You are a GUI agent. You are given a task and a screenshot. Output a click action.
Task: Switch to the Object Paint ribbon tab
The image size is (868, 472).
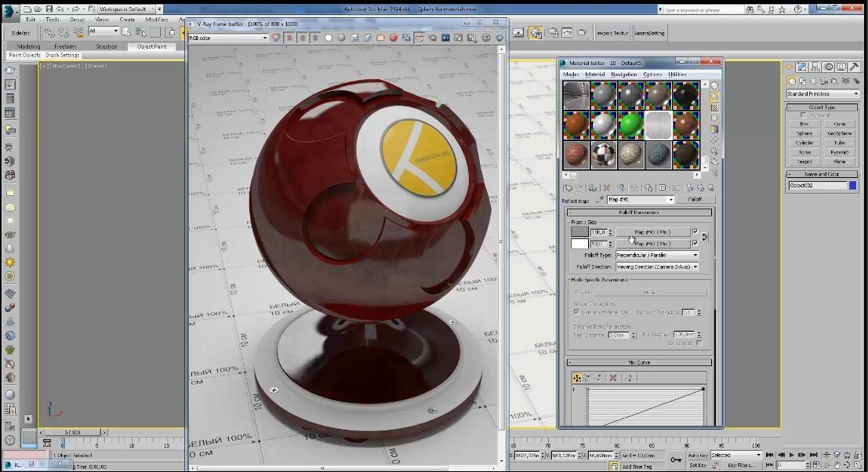[x=151, y=46]
